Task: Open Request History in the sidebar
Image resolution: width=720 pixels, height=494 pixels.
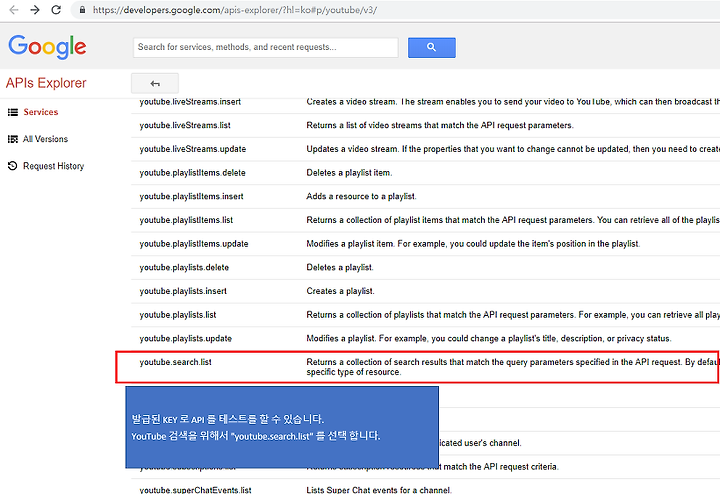Action: [x=54, y=166]
